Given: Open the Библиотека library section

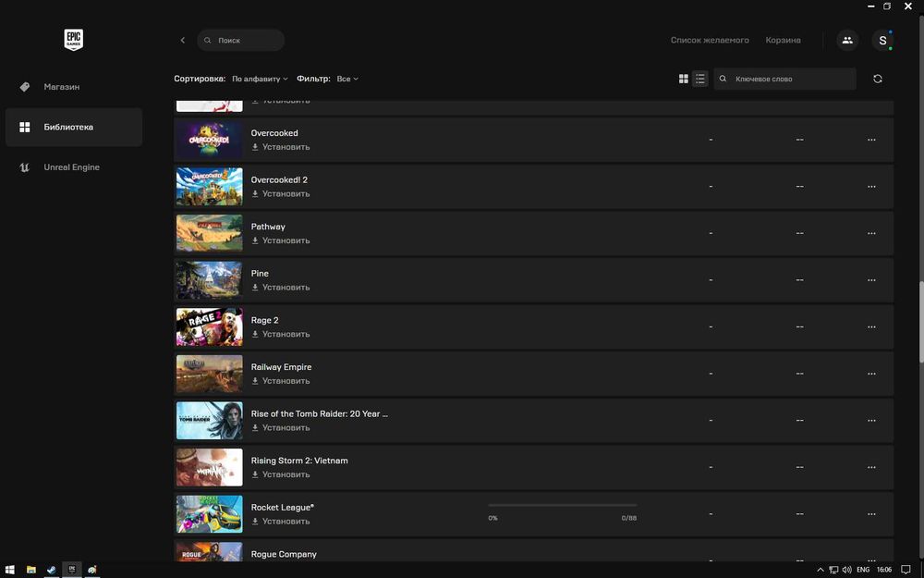Looking at the screenshot, I should tap(74, 127).
